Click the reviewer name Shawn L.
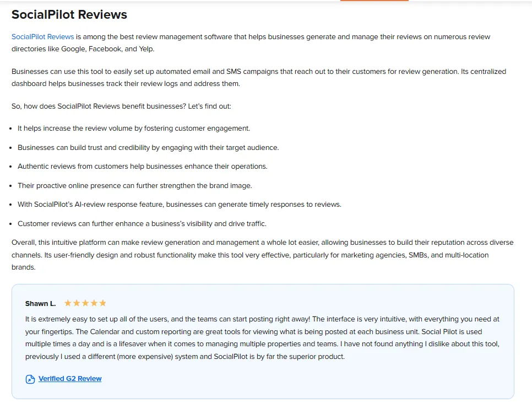The height and width of the screenshot is (408, 532). [x=40, y=303]
